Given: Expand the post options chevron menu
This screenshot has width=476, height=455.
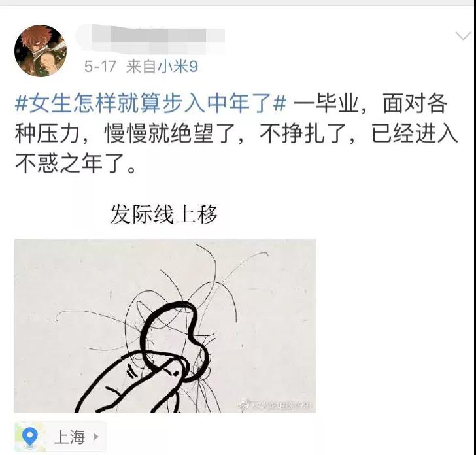Looking at the screenshot, I should click(x=463, y=36).
